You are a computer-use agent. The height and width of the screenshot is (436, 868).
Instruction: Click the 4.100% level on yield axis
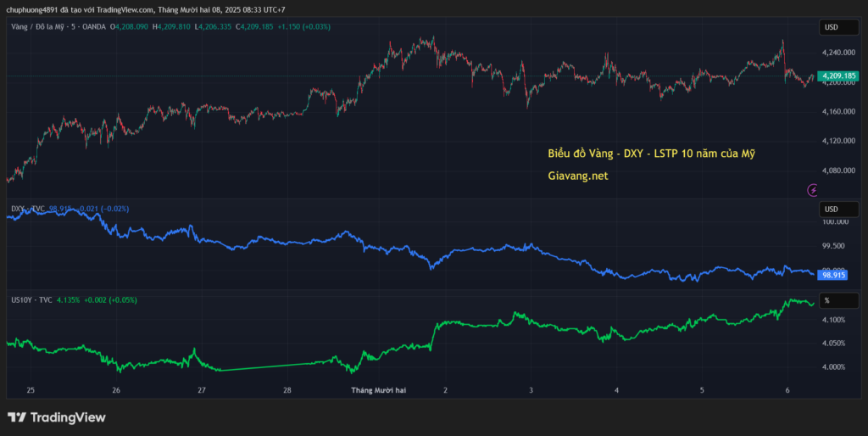click(x=834, y=320)
